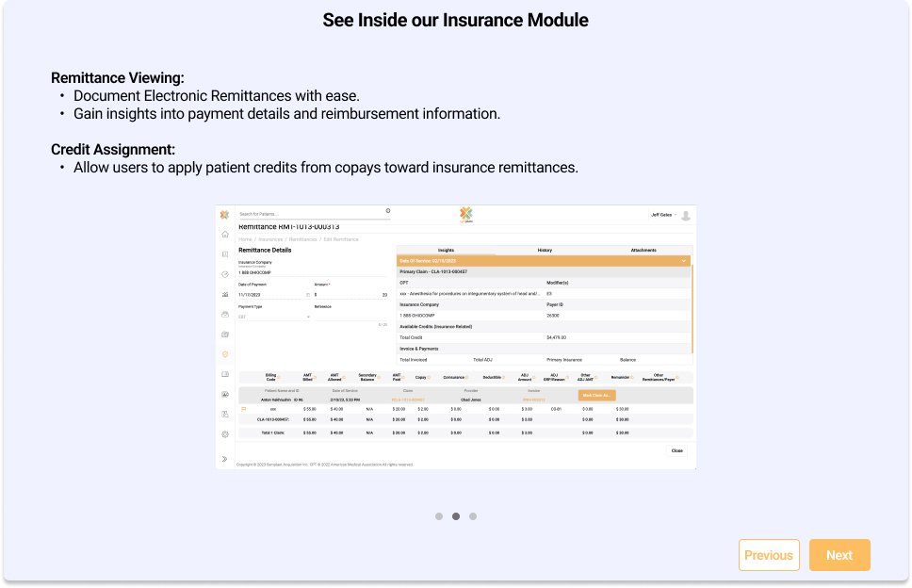This screenshot has width=912, height=588.
Task: Jump to the first carousel dot
Action: coord(439,516)
